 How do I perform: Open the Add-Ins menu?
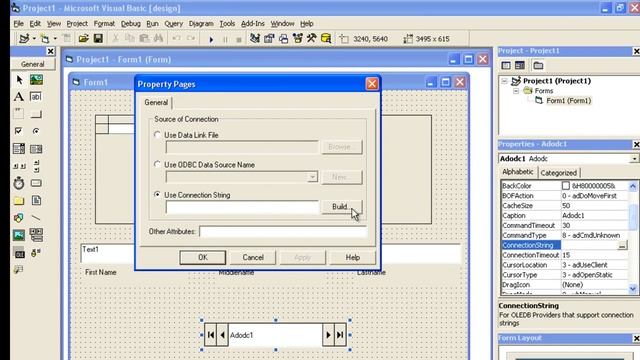tap(253, 24)
